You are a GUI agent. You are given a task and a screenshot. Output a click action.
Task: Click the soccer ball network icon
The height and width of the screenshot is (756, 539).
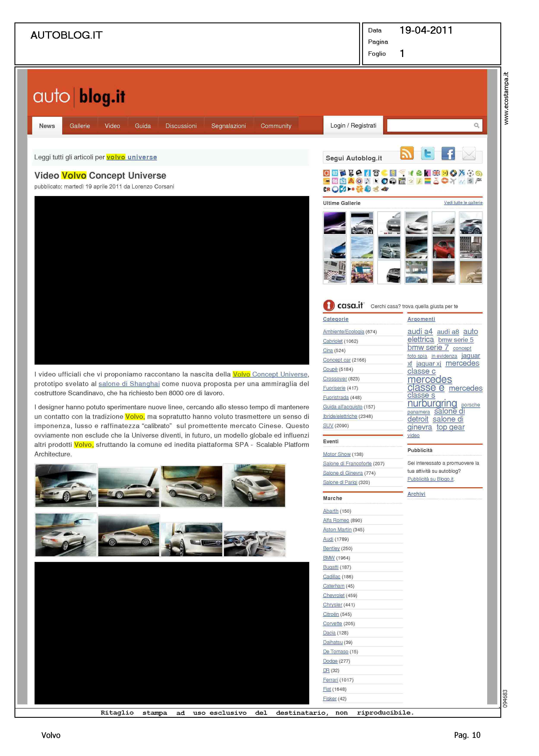coord(470,173)
